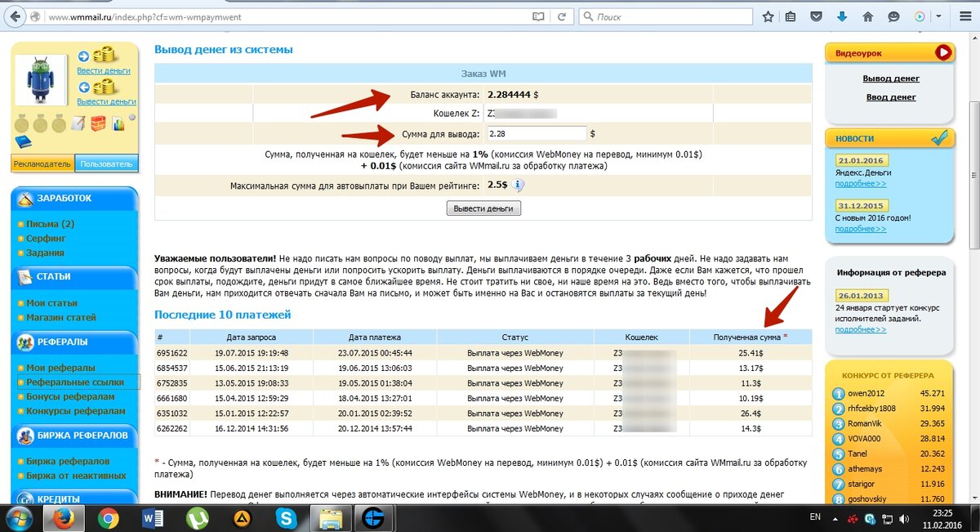Viewport: 980px width, 532px height.
Task: Select payment row 6951622
Action: pos(483,353)
